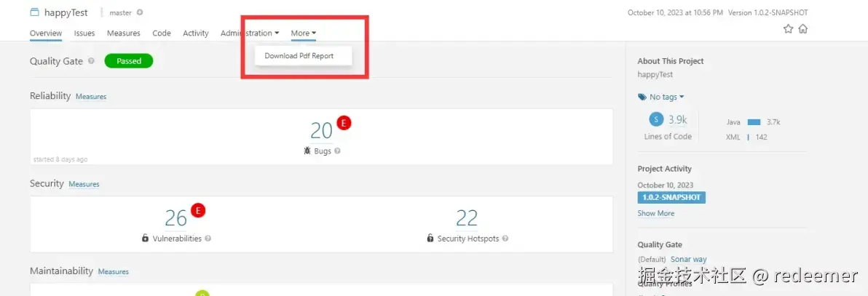Click the help icon beside Bugs
The image size is (868, 296).
[337, 151]
